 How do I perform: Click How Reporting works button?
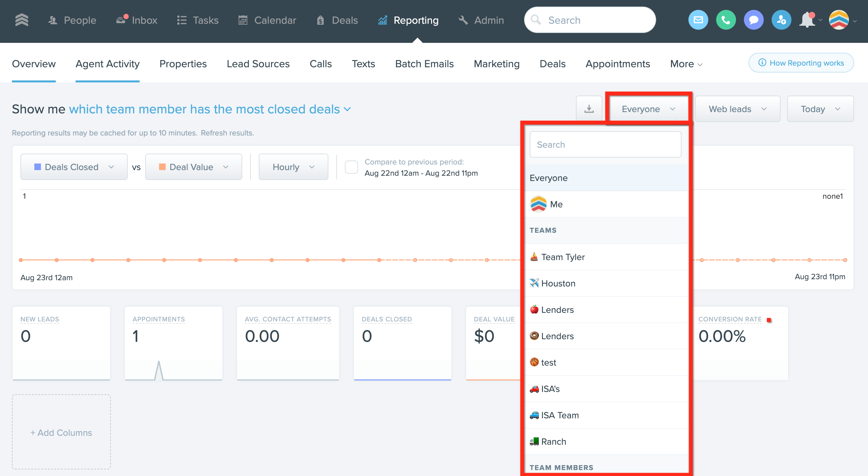[801, 63]
